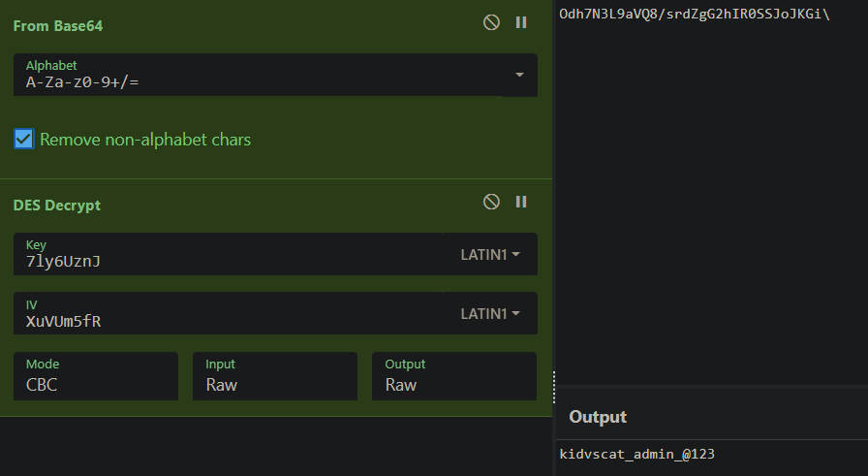Click the DES Decrypt operation title
Image resolution: width=868 pixels, height=476 pixels.
[x=57, y=205]
